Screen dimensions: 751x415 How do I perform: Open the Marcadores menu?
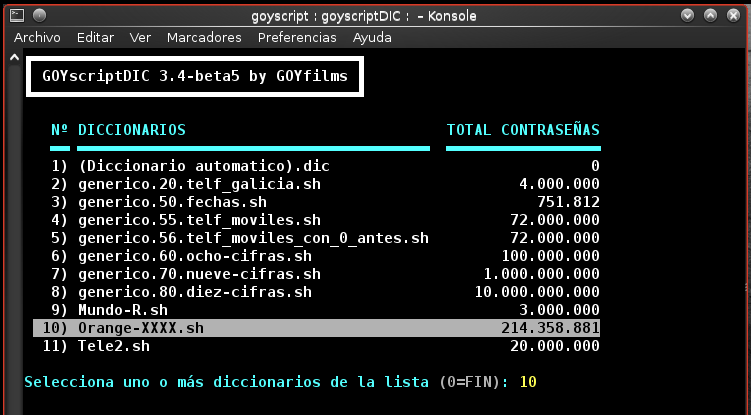coord(204,37)
